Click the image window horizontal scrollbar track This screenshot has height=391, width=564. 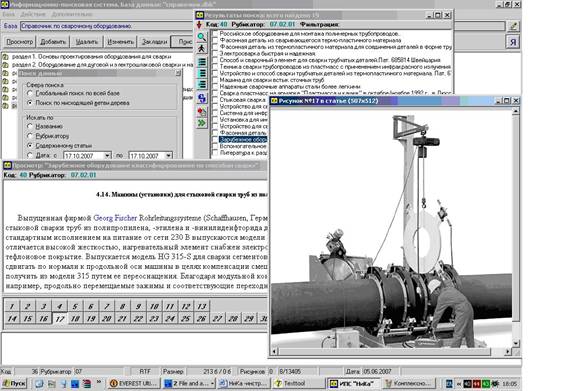pos(390,351)
